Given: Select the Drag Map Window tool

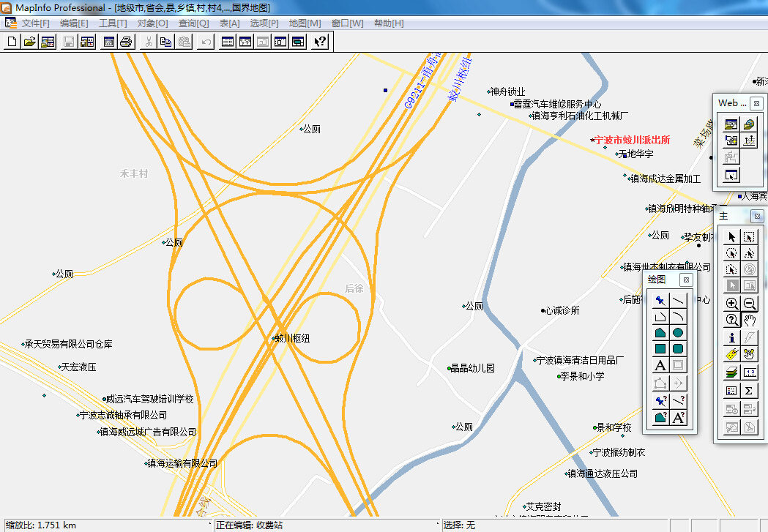Looking at the screenshot, I should coord(749,354).
